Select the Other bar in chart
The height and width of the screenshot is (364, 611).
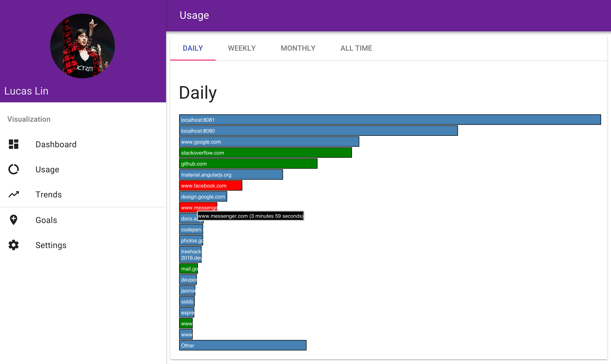coord(243,345)
